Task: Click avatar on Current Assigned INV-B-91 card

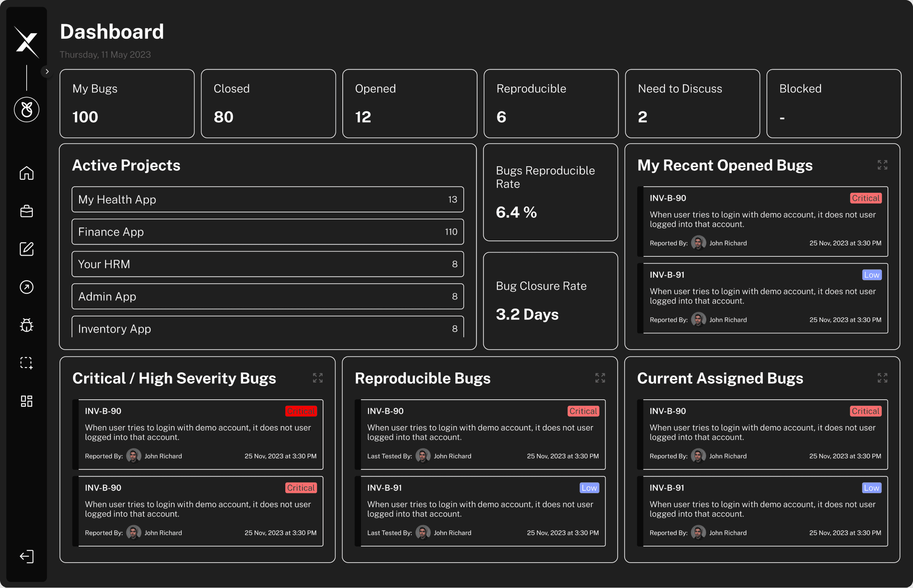Action: (698, 532)
